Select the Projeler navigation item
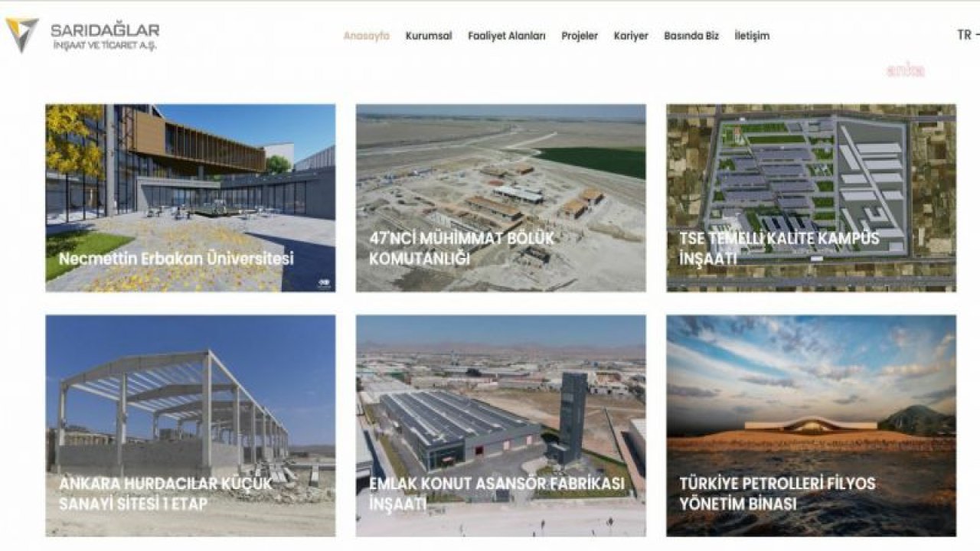 tap(580, 36)
